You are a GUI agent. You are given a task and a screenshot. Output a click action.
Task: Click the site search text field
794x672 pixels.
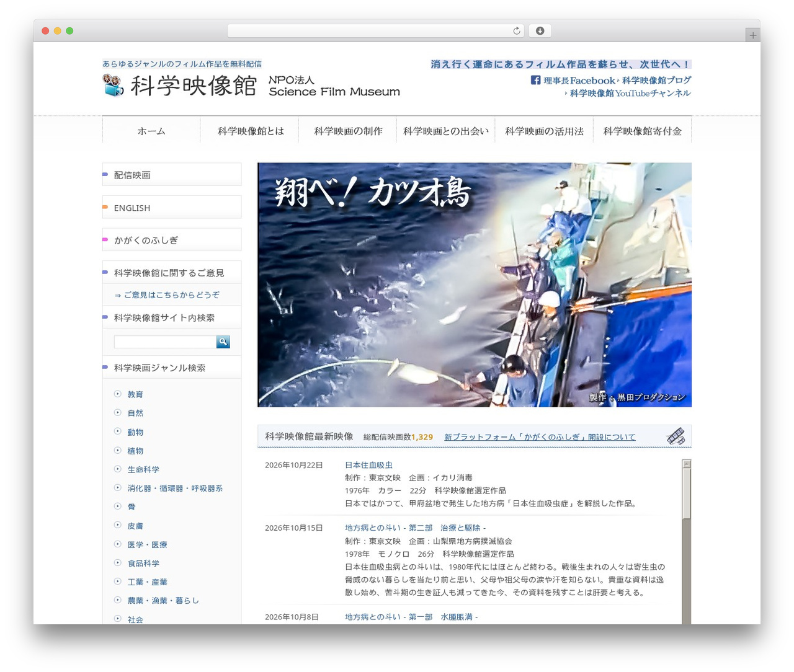click(x=165, y=342)
